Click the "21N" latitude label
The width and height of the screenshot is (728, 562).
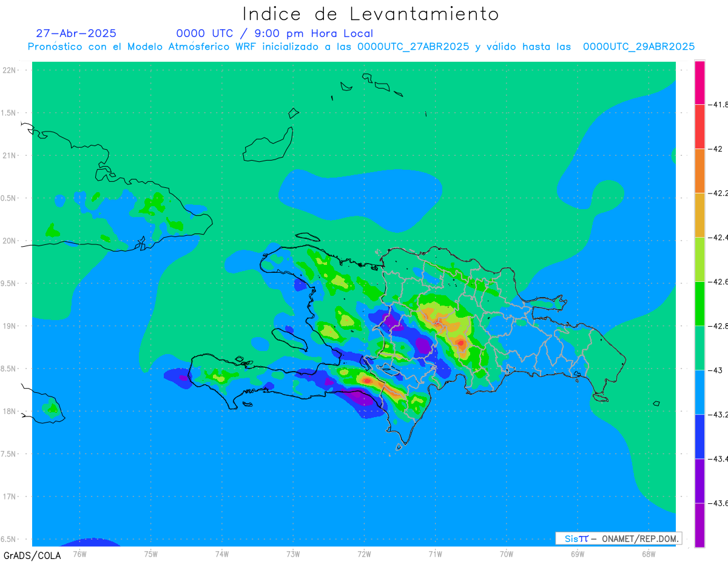10,156
